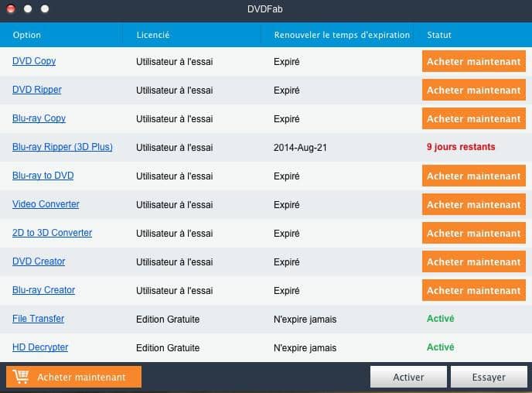The width and height of the screenshot is (532, 393).
Task: Click the Activé status for HD Decrypter
Action: pos(441,347)
